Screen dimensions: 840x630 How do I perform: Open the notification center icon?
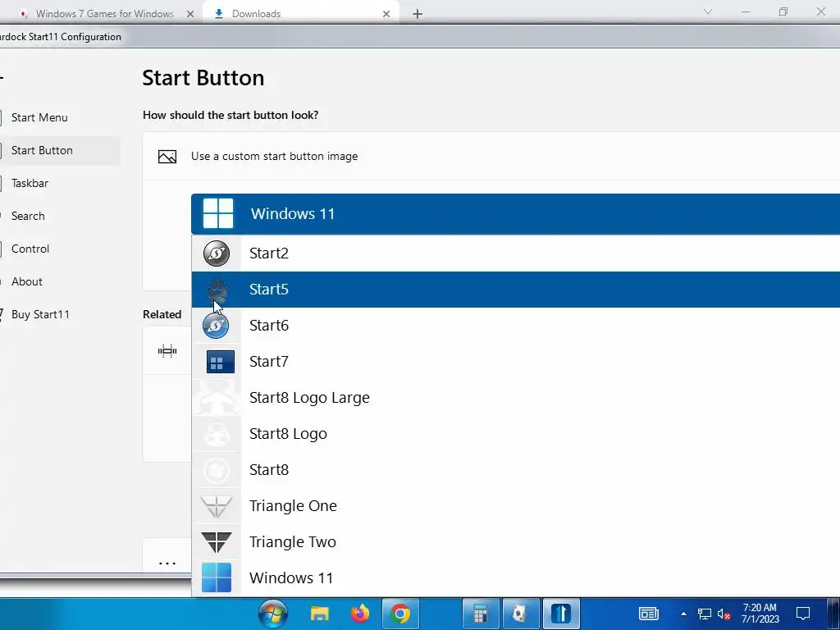coord(802,614)
